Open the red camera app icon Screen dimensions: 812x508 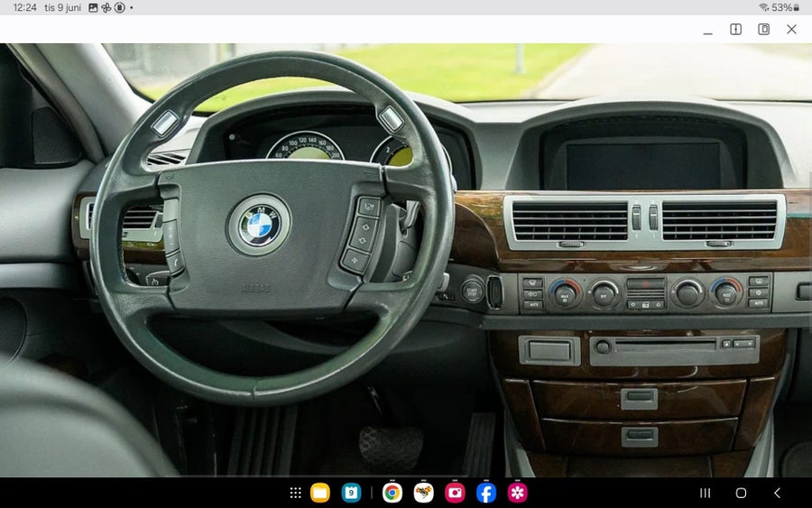tap(455, 493)
